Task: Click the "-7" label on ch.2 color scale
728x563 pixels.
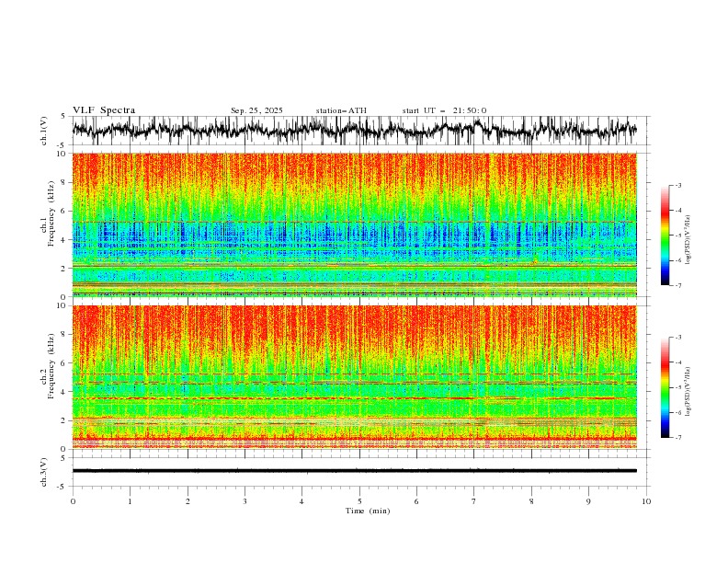Action: (x=677, y=438)
